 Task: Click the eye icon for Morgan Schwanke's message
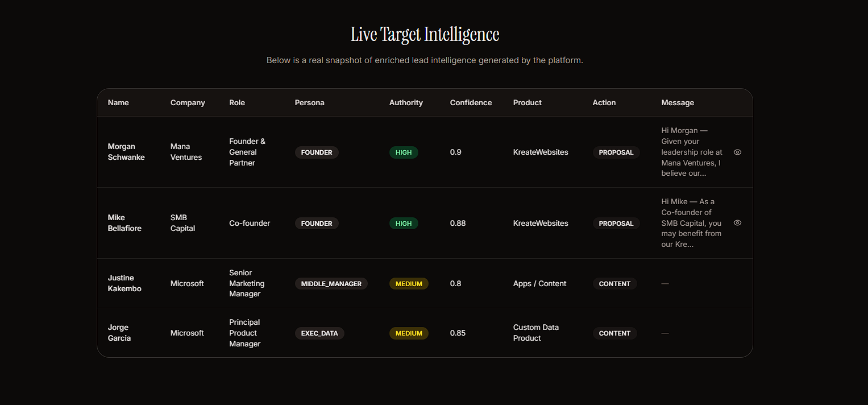737,152
